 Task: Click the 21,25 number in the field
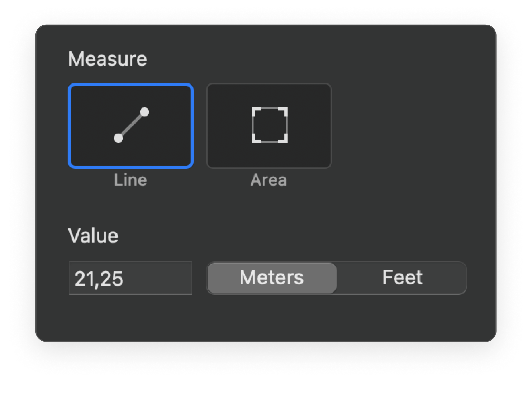pyautogui.click(x=99, y=279)
